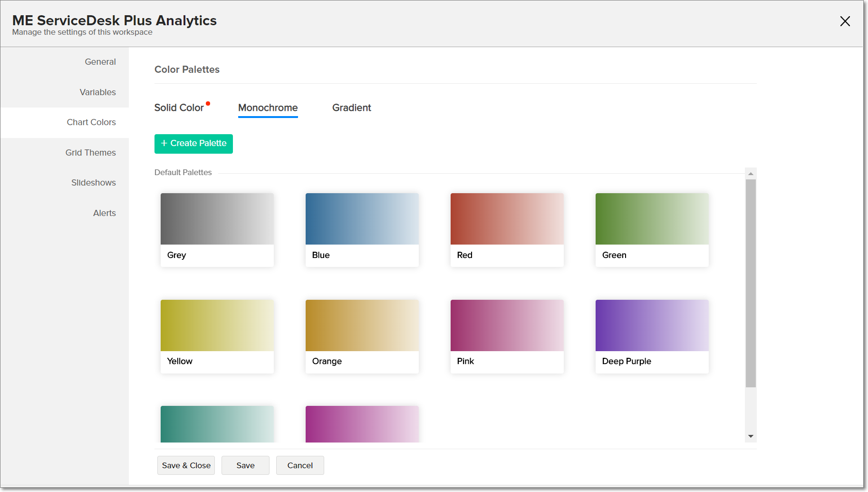Open the Gradient palette tab
The width and height of the screenshot is (868, 492).
[x=351, y=108]
